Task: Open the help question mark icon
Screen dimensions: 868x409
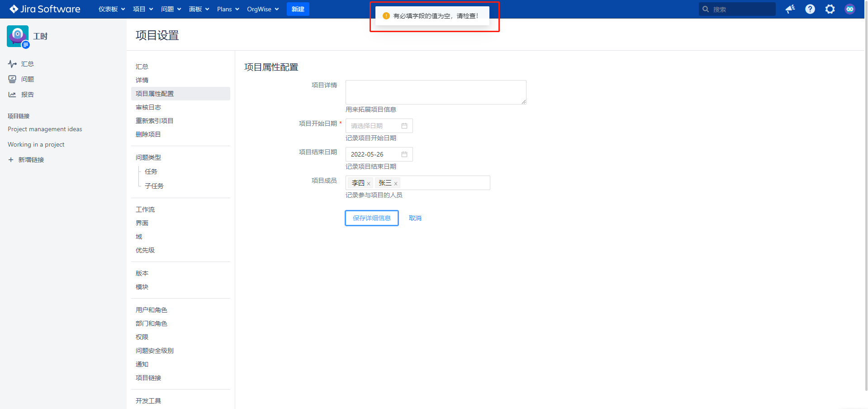Action: point(810,9)
